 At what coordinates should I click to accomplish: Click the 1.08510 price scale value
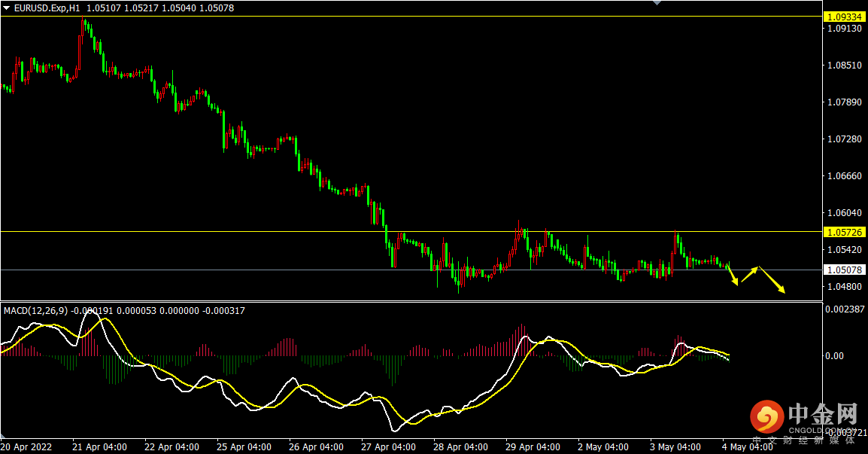[844, 66]
